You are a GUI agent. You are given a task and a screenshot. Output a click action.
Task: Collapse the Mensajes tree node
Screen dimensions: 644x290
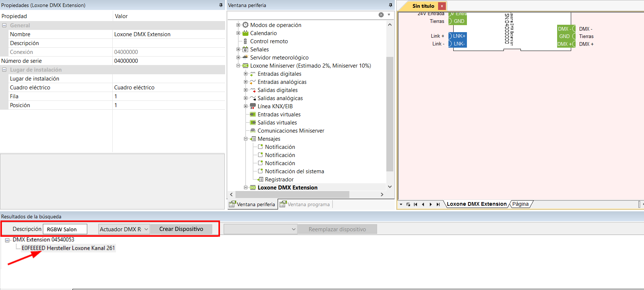point(245,139)
